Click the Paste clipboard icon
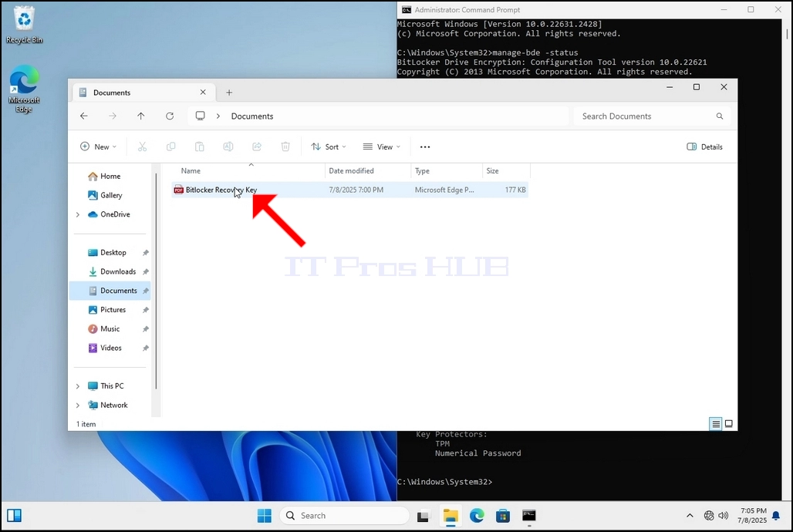 coord(200,146)
